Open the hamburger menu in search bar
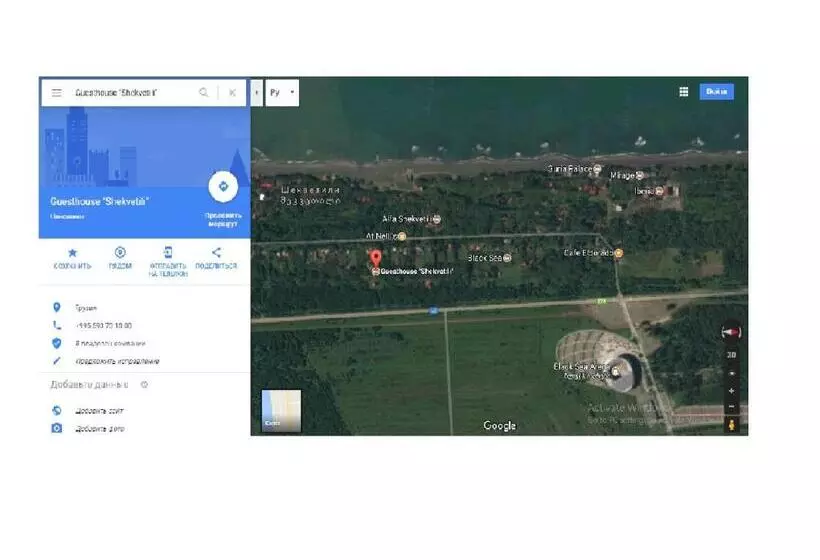The image size is (820, 560). click(x=56, y=93)
